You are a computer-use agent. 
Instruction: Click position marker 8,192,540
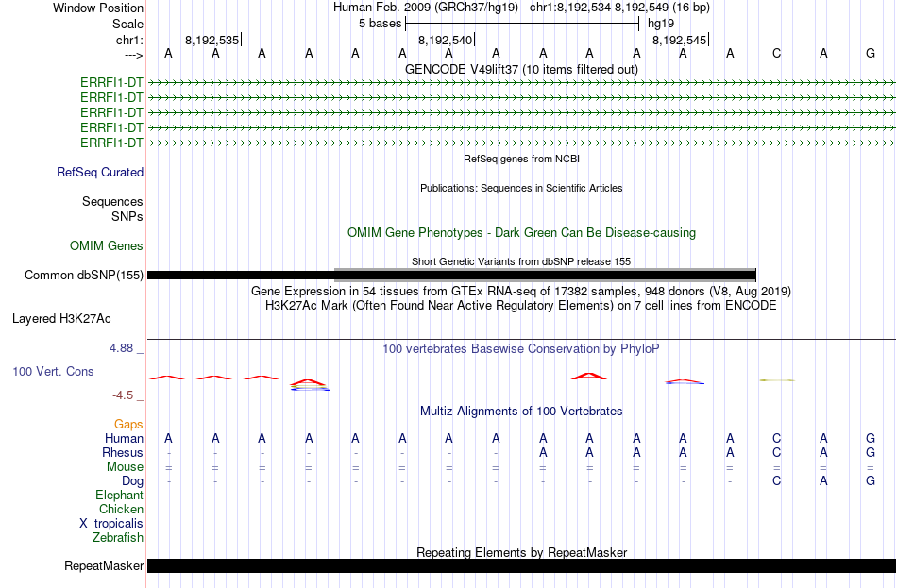(x=446, y=40)
